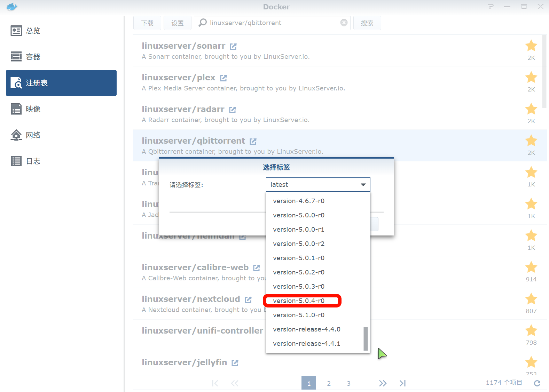
Task: Go to results page 3
Action: 348,383
